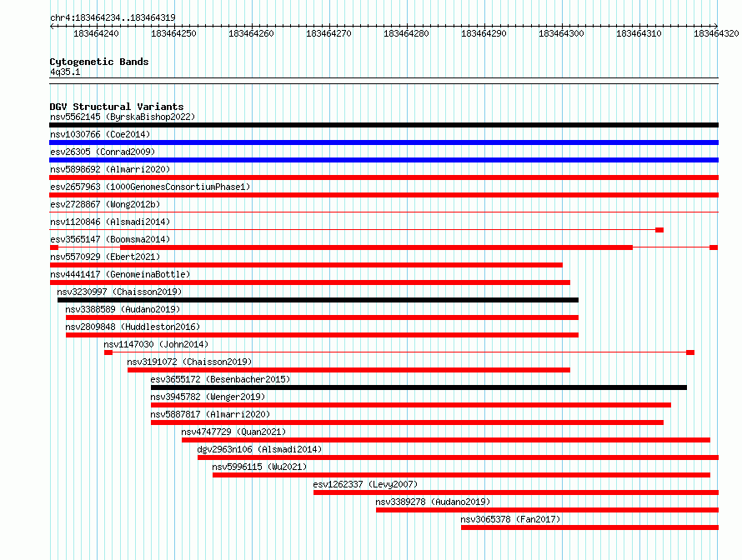The image size is (742, 560).
Task: Open the esv26305 (Conrad2009) label
Action: tap(103, 152)
